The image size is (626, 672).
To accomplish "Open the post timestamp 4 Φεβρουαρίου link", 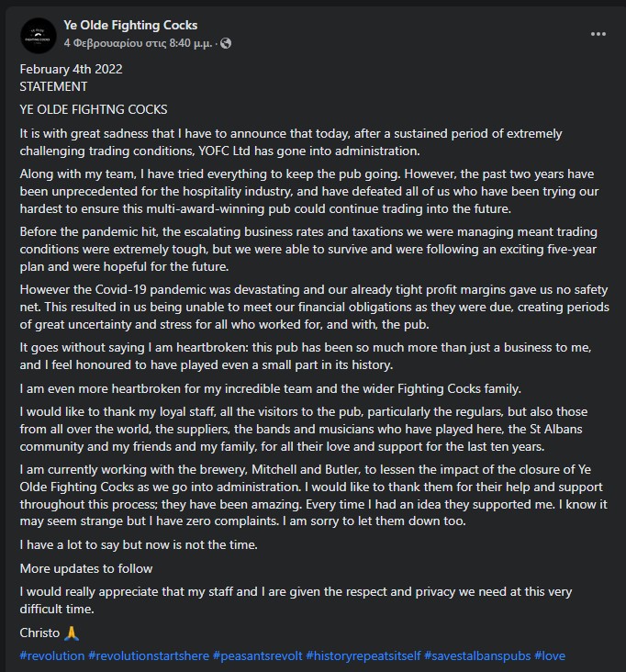I will coord(138,43).
